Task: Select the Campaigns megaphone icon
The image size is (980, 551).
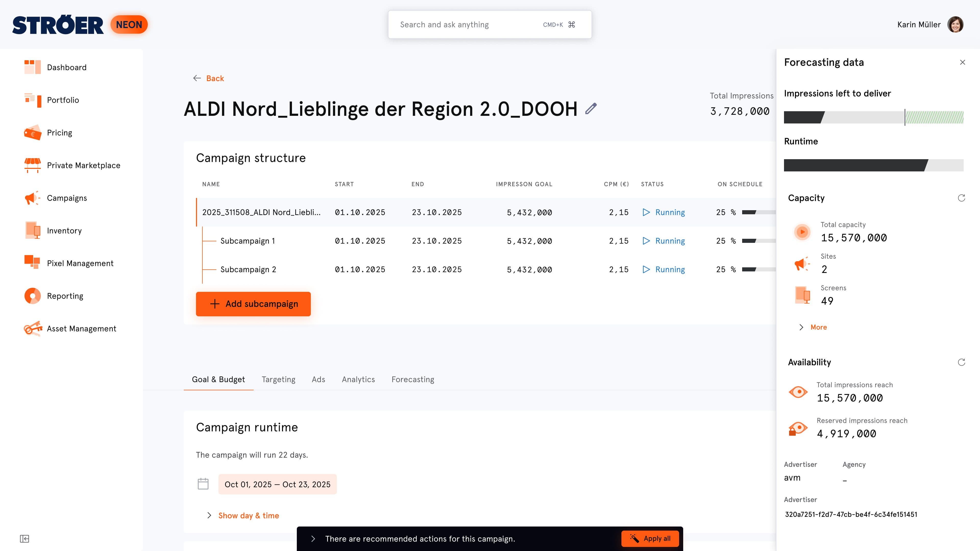Action: coord(33,198)
